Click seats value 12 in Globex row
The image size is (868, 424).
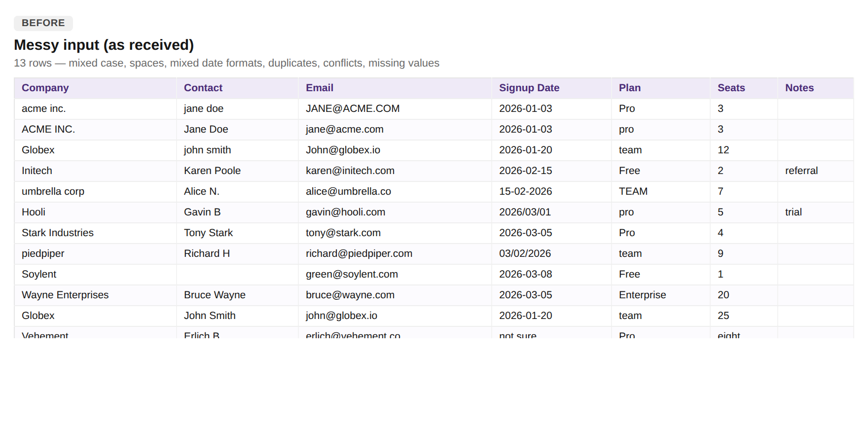point(744,150)
